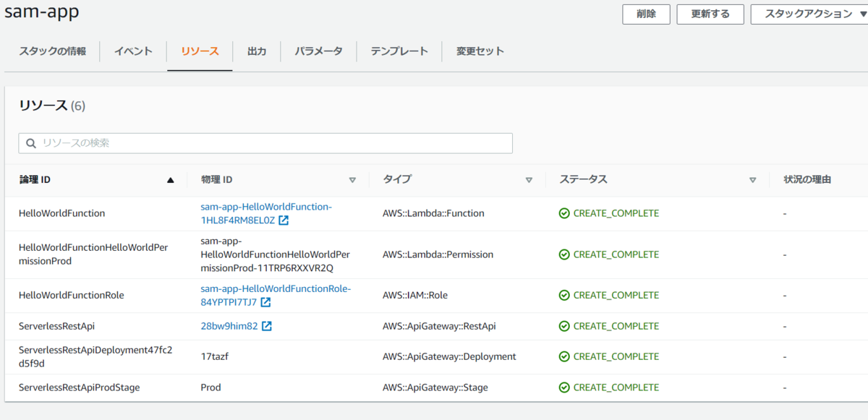Viewport: 868px width, 420px height.
Task: Click external link icon beside HelloWorldFunction physical ID
Action: (x=284, y=220)
